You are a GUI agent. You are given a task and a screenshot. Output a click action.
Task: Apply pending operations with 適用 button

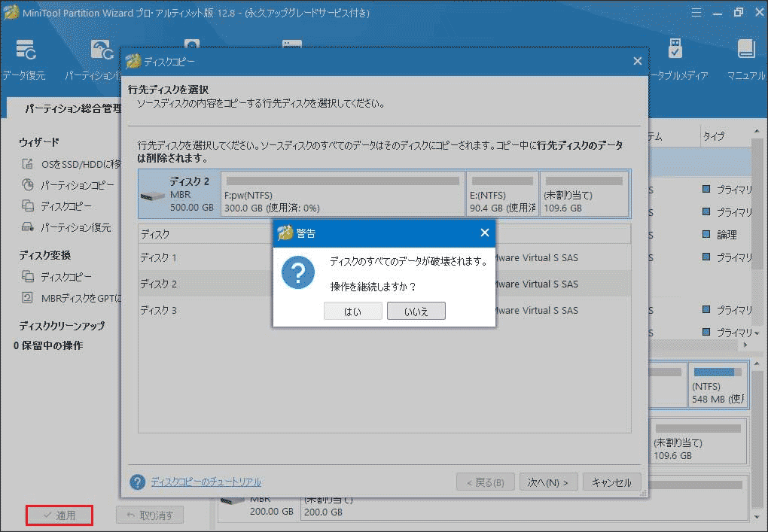(59, 515)
